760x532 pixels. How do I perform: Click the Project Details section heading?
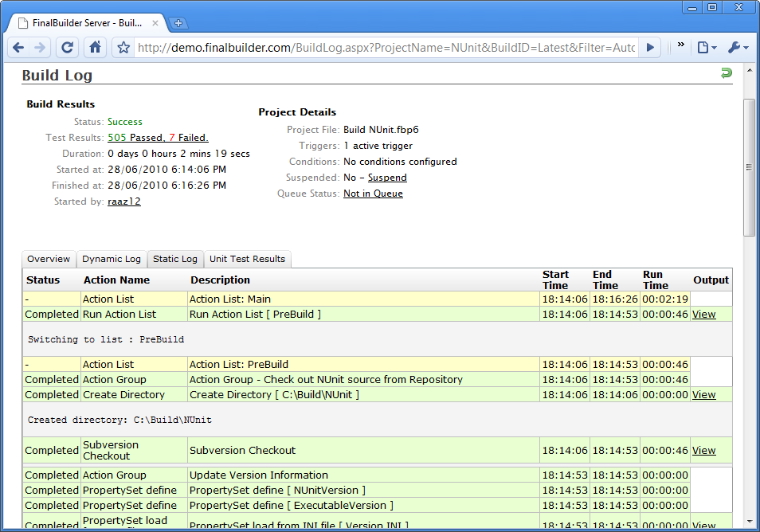pyautogui.click(x=297, y=112)
